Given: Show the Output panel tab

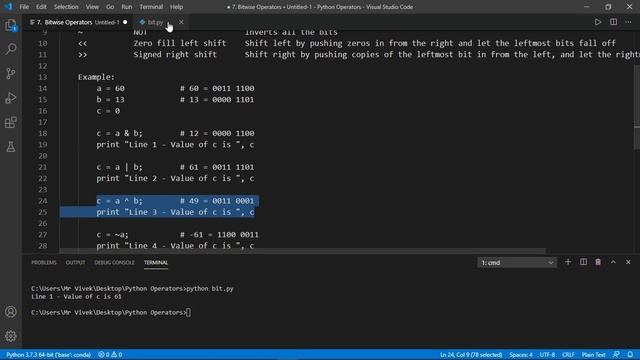Looking at the screenshot, I should coord(76,262).
